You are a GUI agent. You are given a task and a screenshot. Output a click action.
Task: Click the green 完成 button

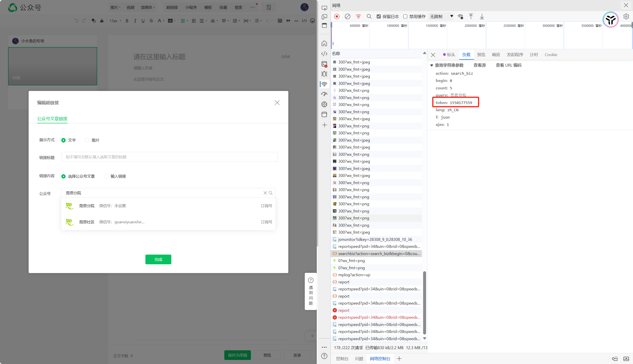(158, 260)
